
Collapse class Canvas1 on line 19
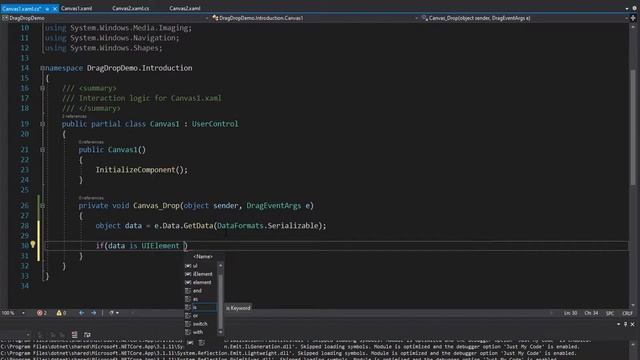click(42, 124)
